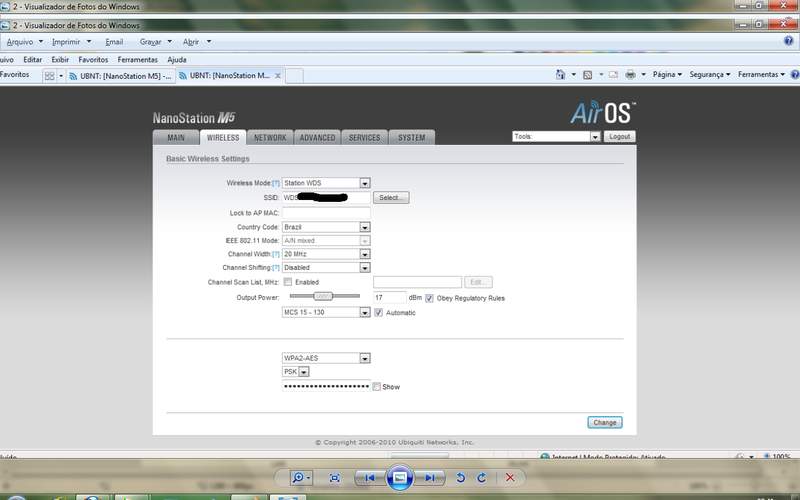Rotate picture counterclockwise
The width and height of the screenshot is (800, 500).
coord(460,478)
